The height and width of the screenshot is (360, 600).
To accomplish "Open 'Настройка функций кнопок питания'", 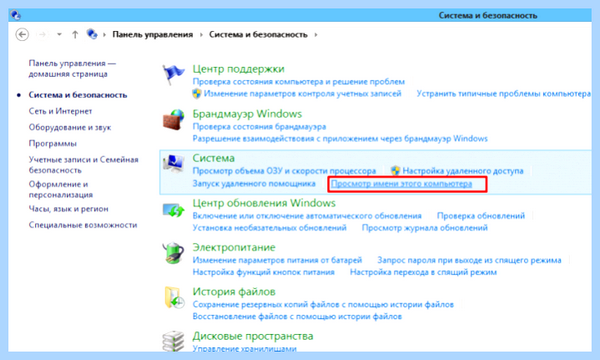I will coord(263,272).
